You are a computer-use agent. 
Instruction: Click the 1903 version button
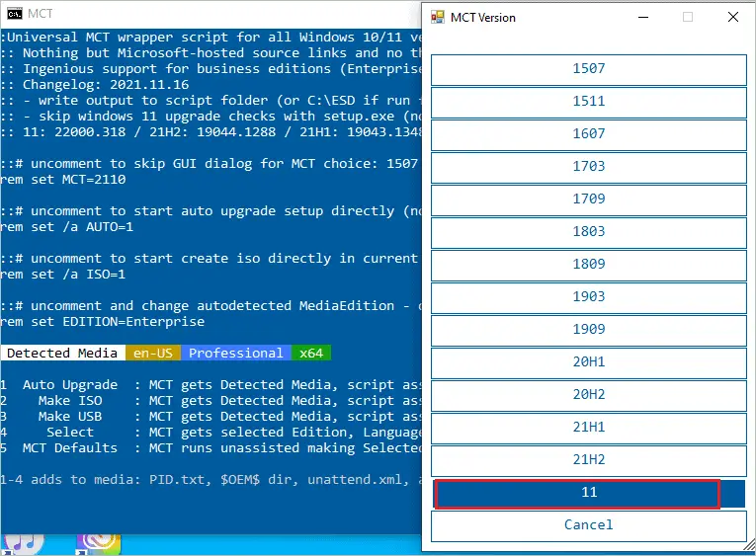click(589, 298)
